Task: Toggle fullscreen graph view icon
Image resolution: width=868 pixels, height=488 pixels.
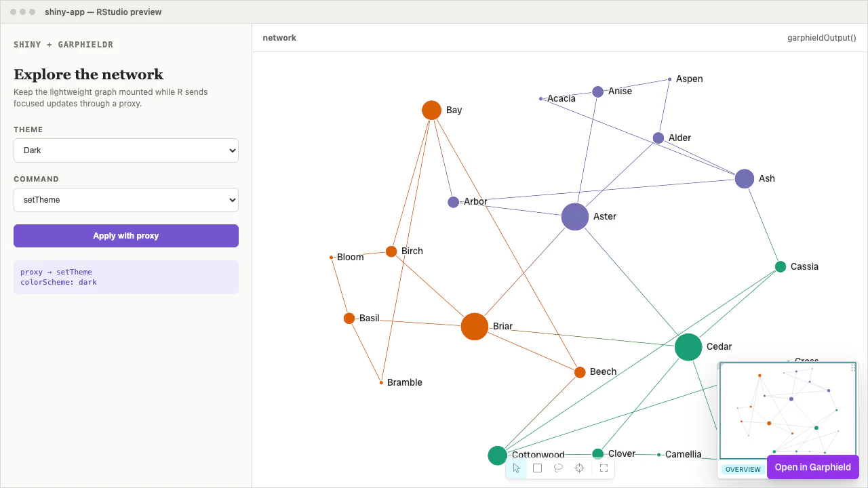Action: tap(604, 468)
